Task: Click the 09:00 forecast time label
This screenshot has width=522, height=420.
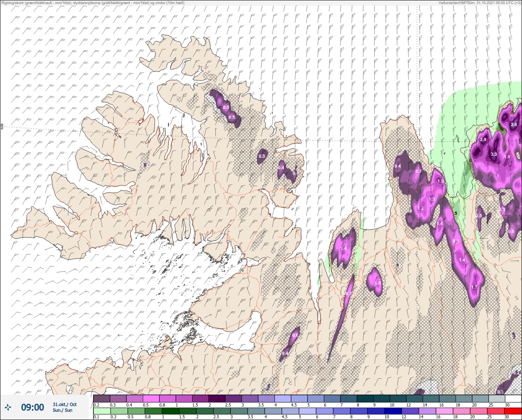Action: (x=32, y=407)
